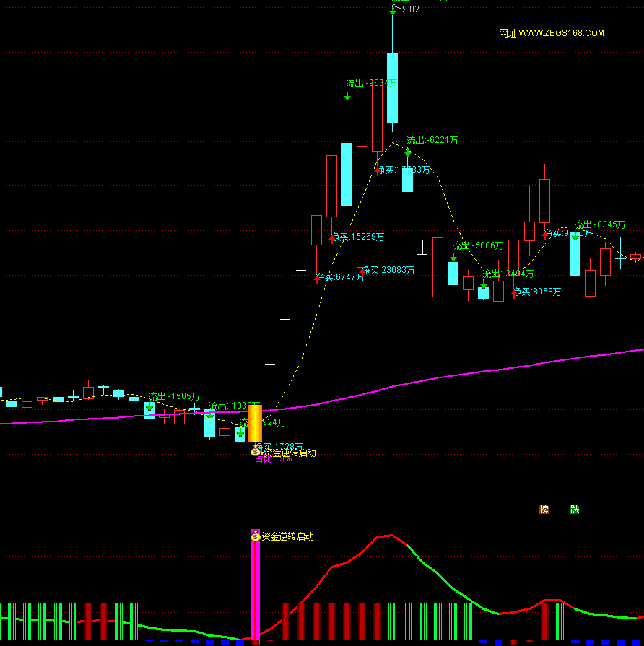
Task: Click the '净买:6747万' net buy label
Action: [x=341, y=277]
